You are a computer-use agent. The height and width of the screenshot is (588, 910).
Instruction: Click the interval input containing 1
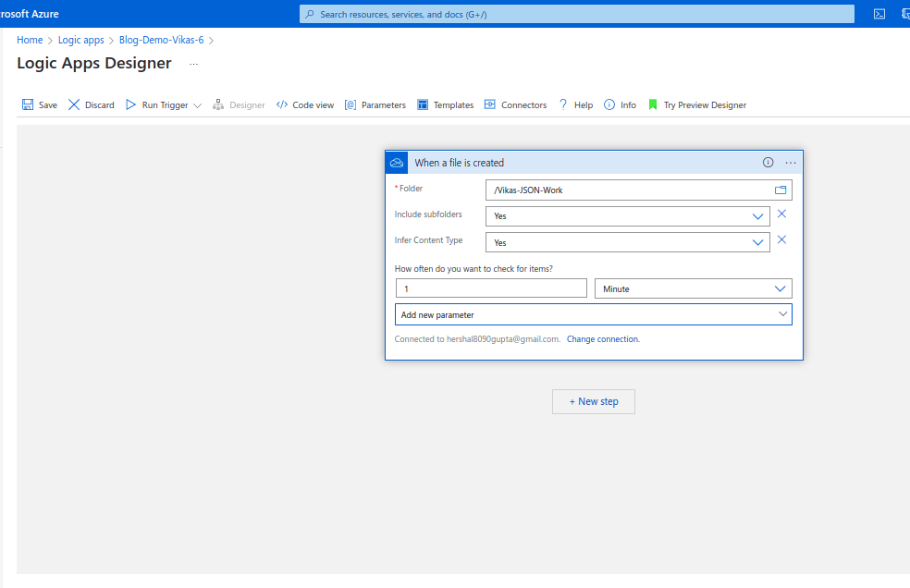pos(491,288)
